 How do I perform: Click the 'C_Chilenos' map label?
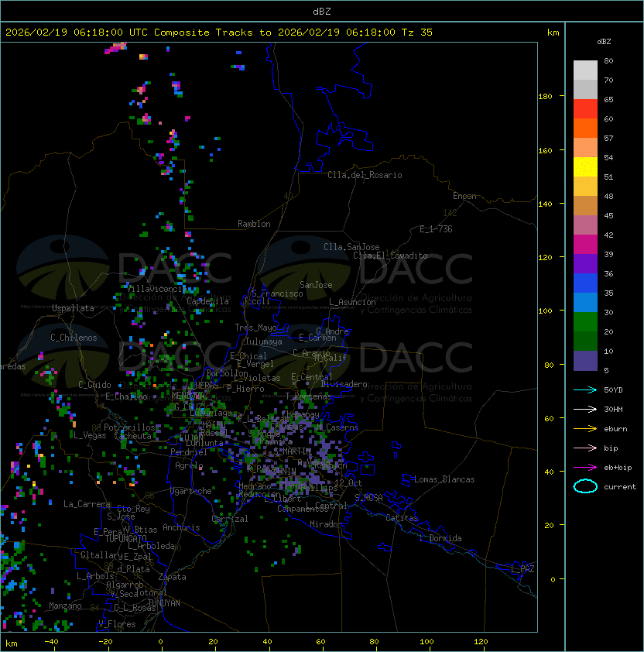[74, 338]
